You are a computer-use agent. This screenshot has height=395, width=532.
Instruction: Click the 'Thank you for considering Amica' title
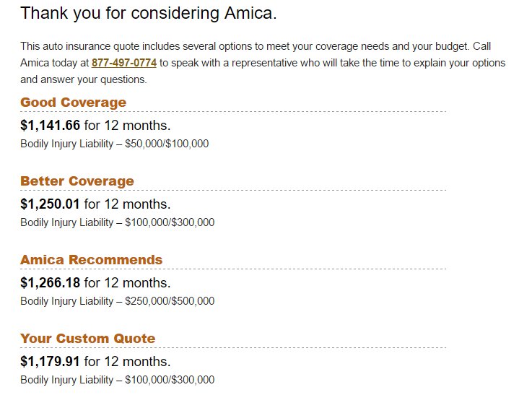149,14
